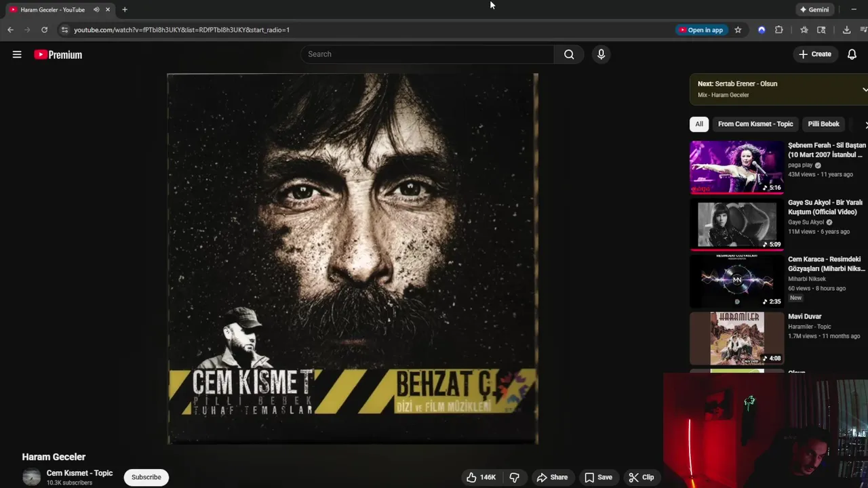Save video to a playlist
This screenshot has height=488, width=868.
598,477
